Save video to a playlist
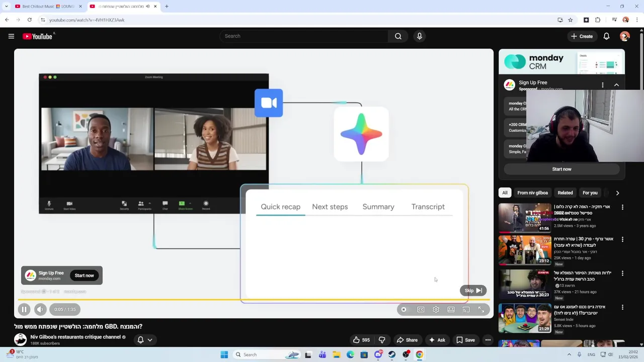This screenshot has height=362, width=644. click(x=465, y=340)
